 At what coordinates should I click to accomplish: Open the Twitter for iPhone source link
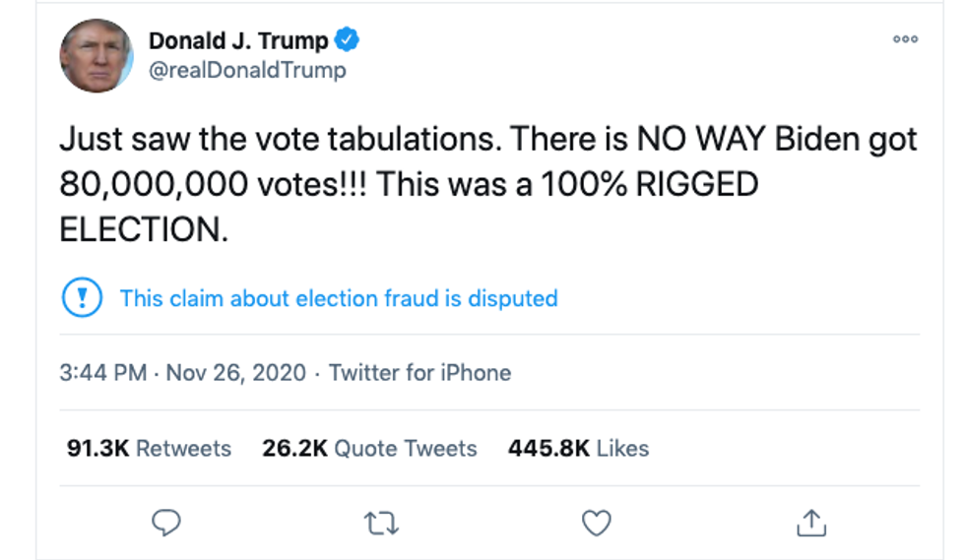[x=419, y=373]
